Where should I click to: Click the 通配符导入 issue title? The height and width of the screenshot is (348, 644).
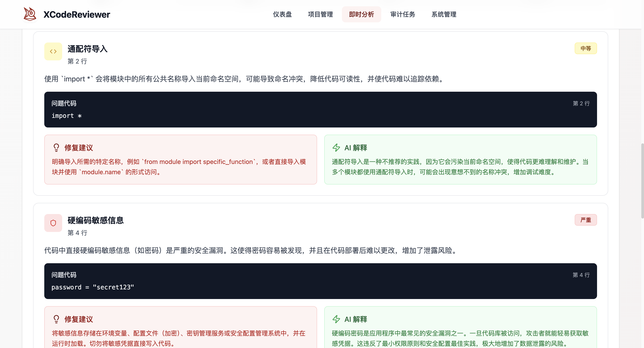[x=87, y=49]
